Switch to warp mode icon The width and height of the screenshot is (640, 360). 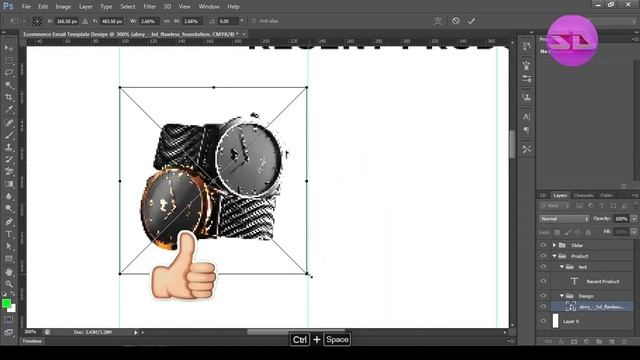point(438,21)
